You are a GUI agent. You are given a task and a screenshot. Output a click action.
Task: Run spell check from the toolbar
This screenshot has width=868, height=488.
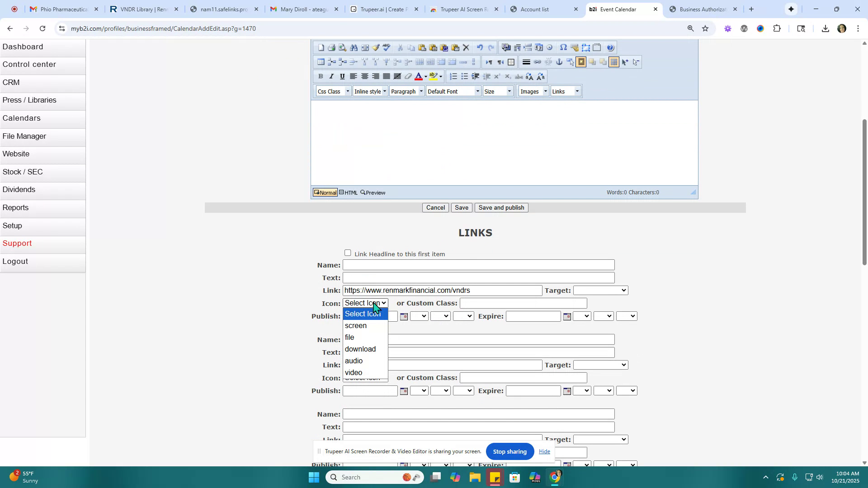(x=387, y=47)
